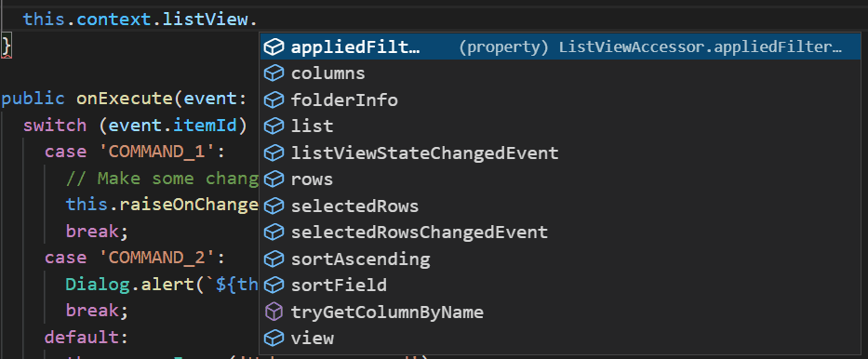Click the folderInfo property icon

point(274,100)
